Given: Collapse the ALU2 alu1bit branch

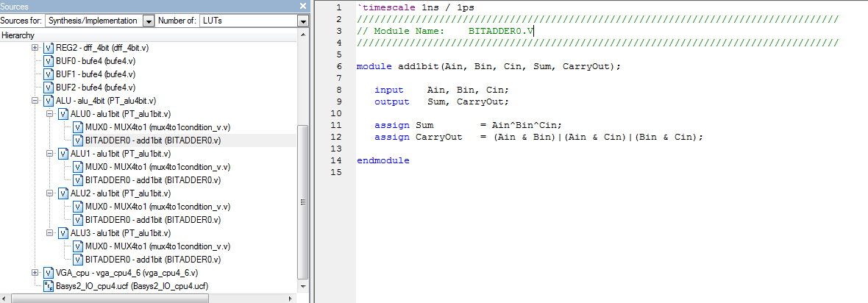Looking at the screenshot, I should [x=50, y=193].
